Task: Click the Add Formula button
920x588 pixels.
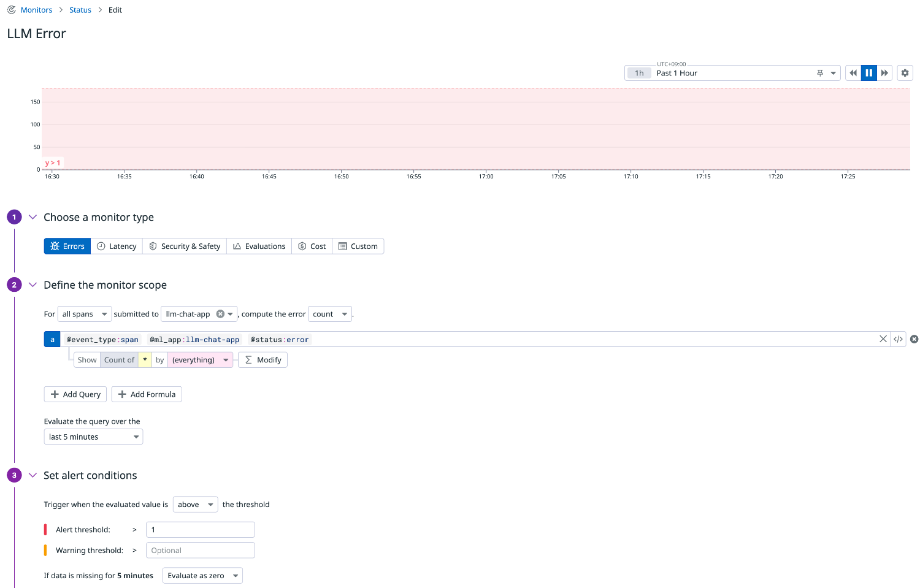Action: pos(147,394)
